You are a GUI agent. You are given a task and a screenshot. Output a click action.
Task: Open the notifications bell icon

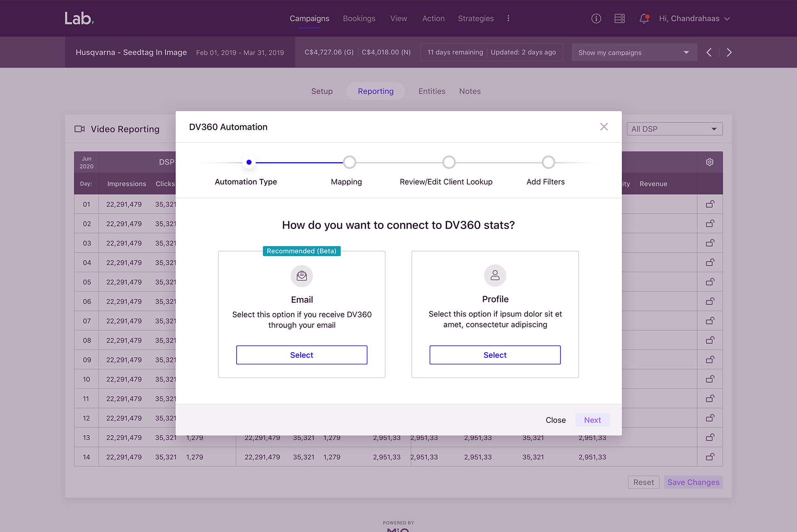point(644,19)
